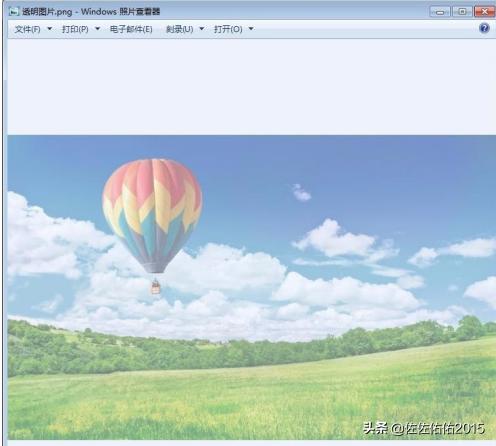The image size is (496, 446).
Task: Click the blue help question mark icon
Action: pos(484,28)
